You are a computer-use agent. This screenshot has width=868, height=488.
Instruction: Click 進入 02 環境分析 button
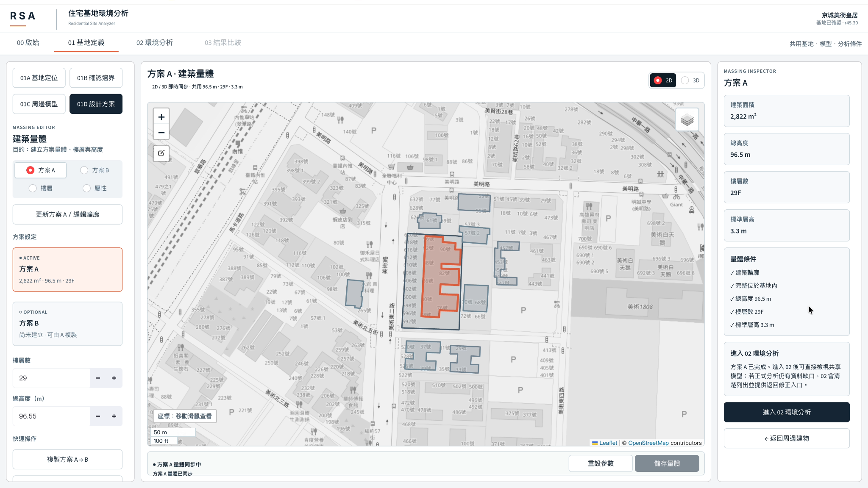coord(787,412)
